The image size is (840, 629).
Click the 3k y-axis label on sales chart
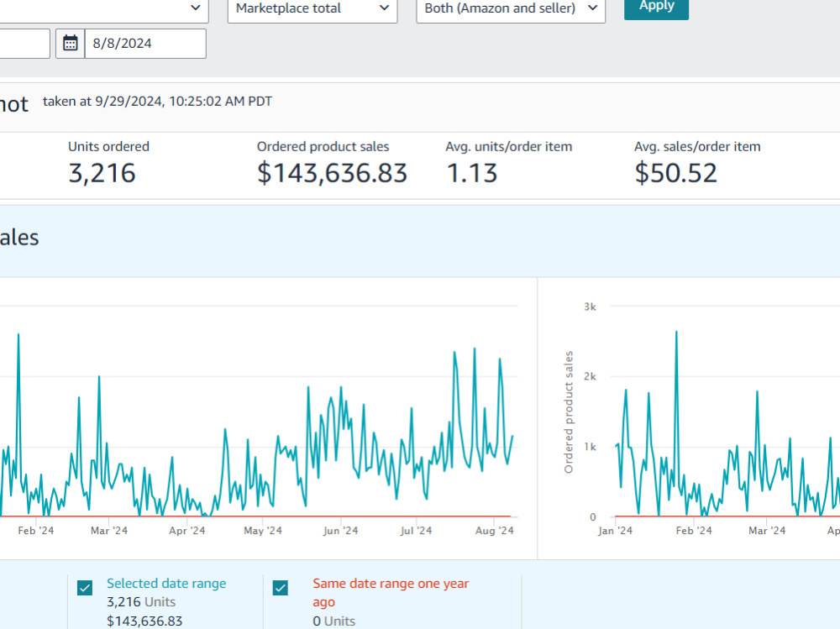590,307
